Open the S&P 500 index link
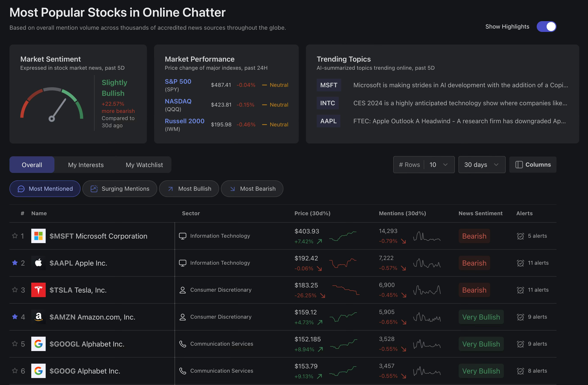588x385 pixels. 178,81
